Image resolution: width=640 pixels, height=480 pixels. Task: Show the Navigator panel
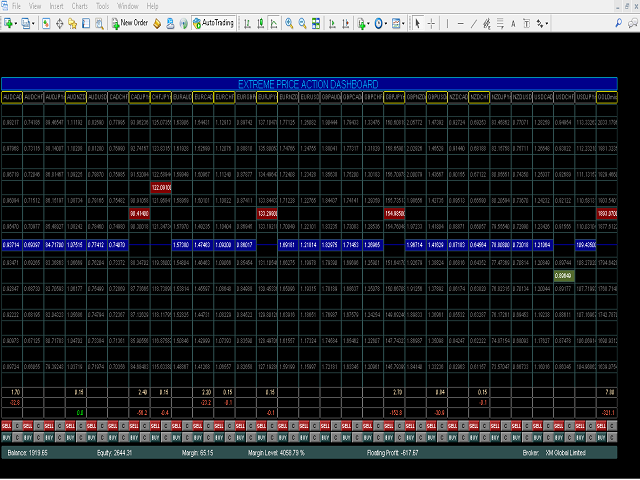click(x=73, y=23)
